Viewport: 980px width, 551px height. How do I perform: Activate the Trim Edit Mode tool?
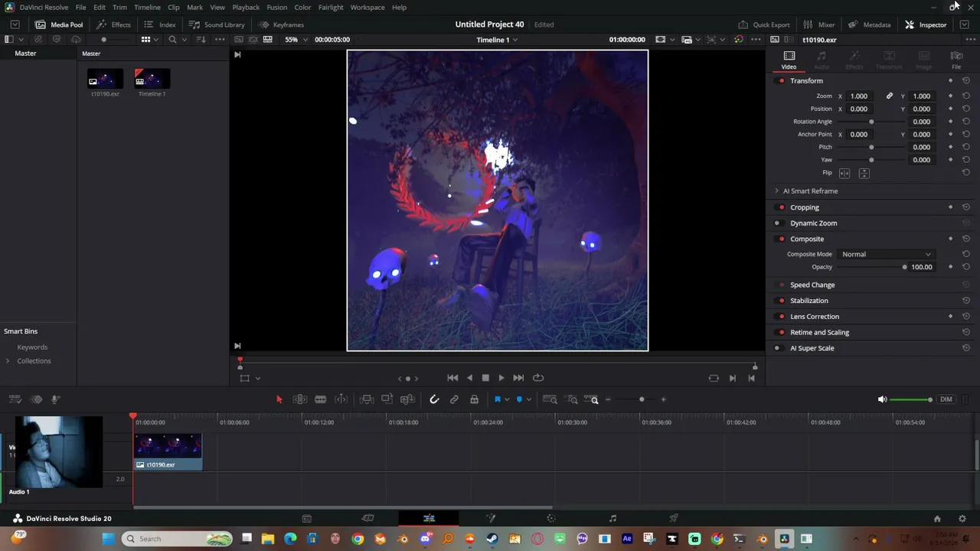(299, 399)
